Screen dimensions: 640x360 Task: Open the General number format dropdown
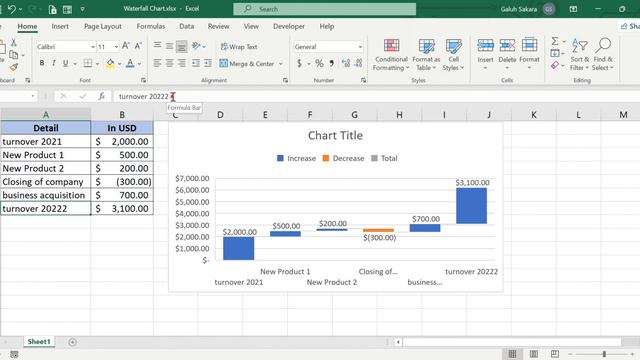pyautogui.click(x=360, y=47)
